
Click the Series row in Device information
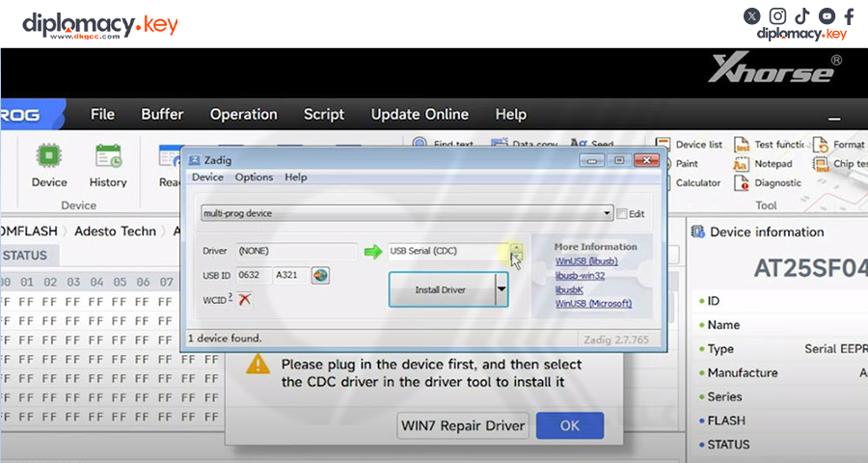724,397
